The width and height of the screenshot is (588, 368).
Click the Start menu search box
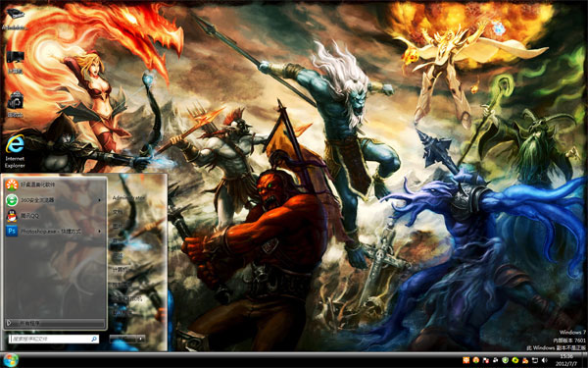54,339
